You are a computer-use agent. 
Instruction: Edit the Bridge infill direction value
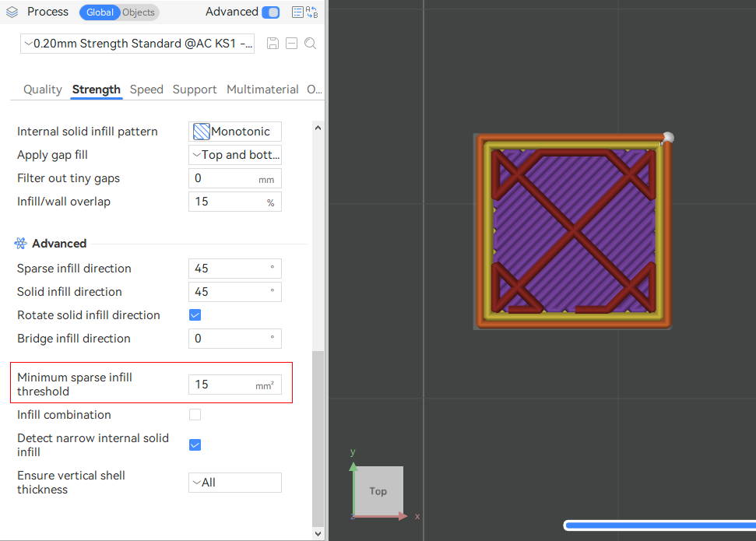[x=235, y=339]
